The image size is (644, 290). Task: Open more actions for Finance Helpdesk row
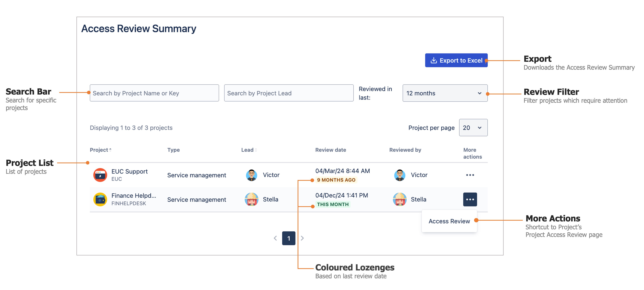470,199
